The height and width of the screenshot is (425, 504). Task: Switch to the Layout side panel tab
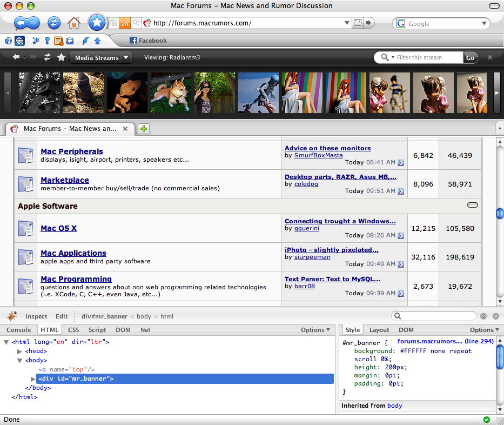tap(379, 330)
